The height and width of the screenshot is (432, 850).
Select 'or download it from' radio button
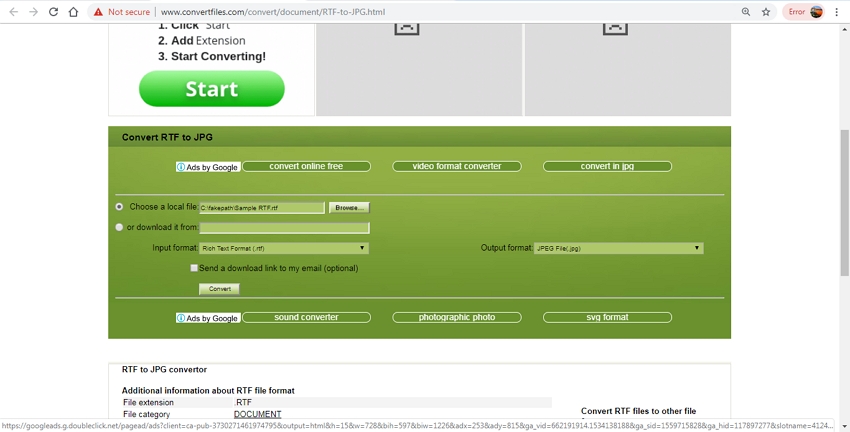120,227
